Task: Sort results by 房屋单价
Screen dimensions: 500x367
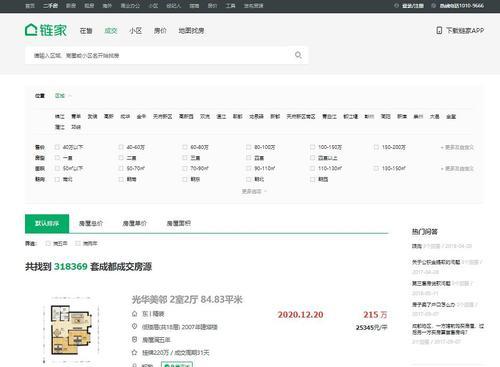Action: (135, 223)
